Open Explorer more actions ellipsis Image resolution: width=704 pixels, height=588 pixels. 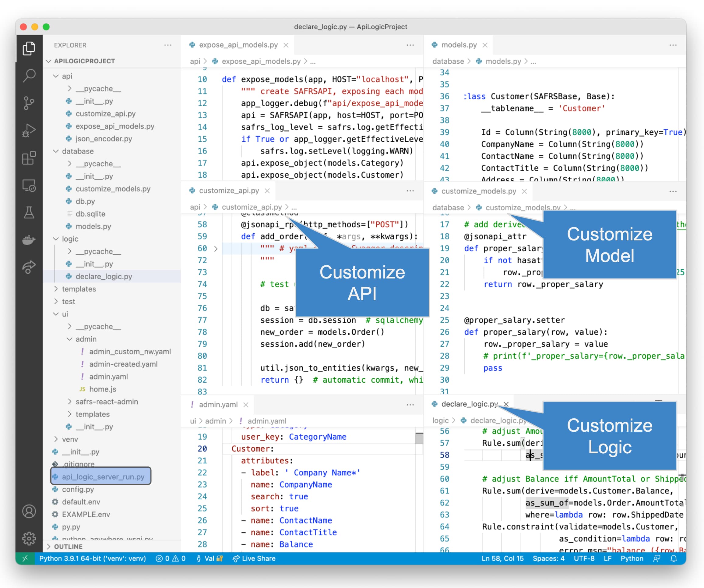[168, 45]
